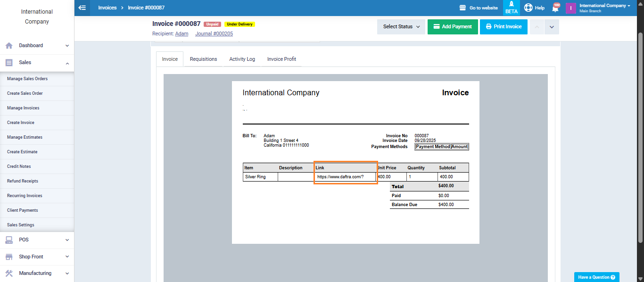Switch to the Activity Log tab
This screenshot has height=282, width=644.
(242, 59)
